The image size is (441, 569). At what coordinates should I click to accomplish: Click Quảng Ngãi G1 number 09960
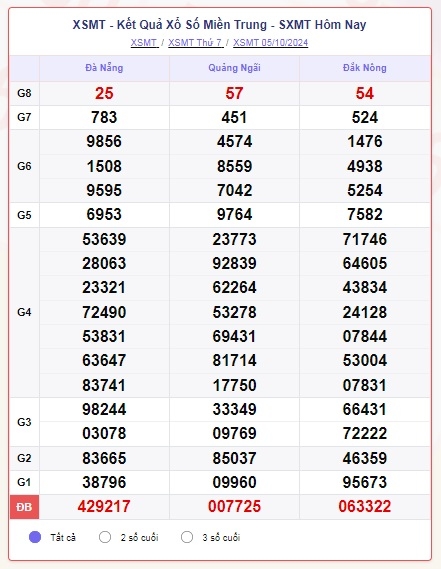click(234, 482)
